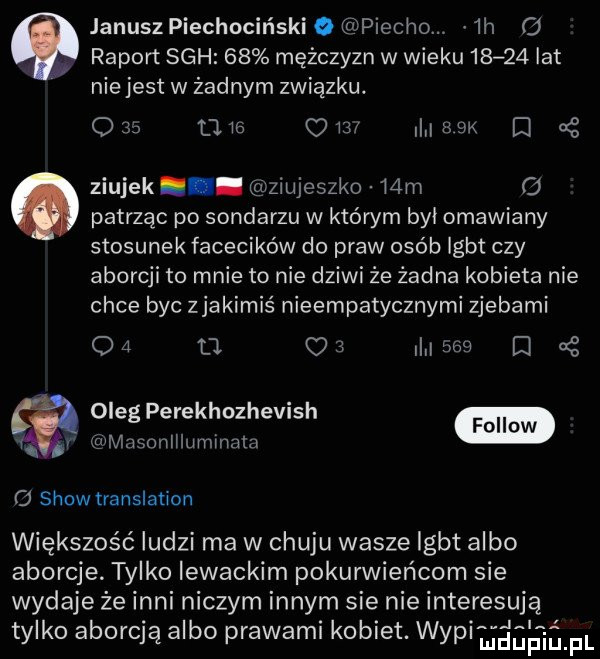Open more options on Janusz Piechociński's tweet

[571, 27]
